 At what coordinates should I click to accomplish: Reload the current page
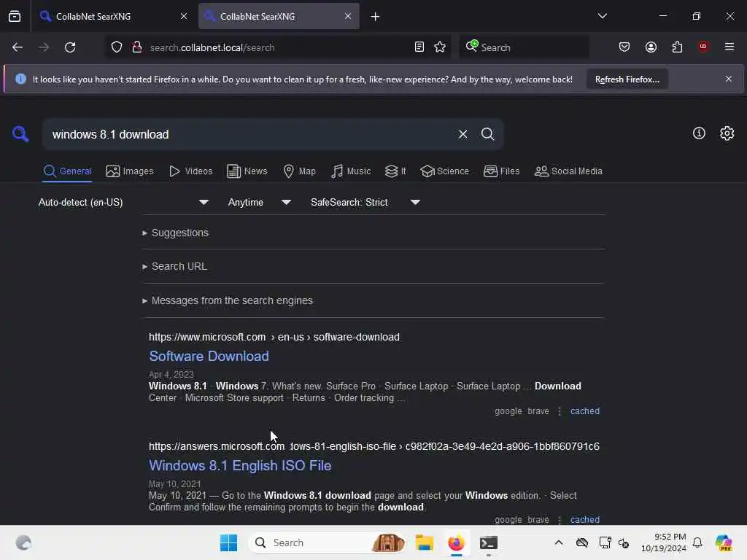tap(70, 47)
